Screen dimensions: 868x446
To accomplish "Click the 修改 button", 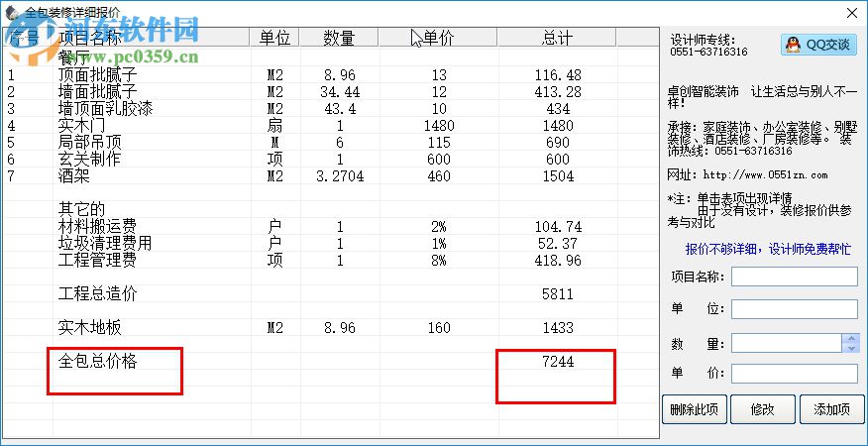I will (762, 409).
